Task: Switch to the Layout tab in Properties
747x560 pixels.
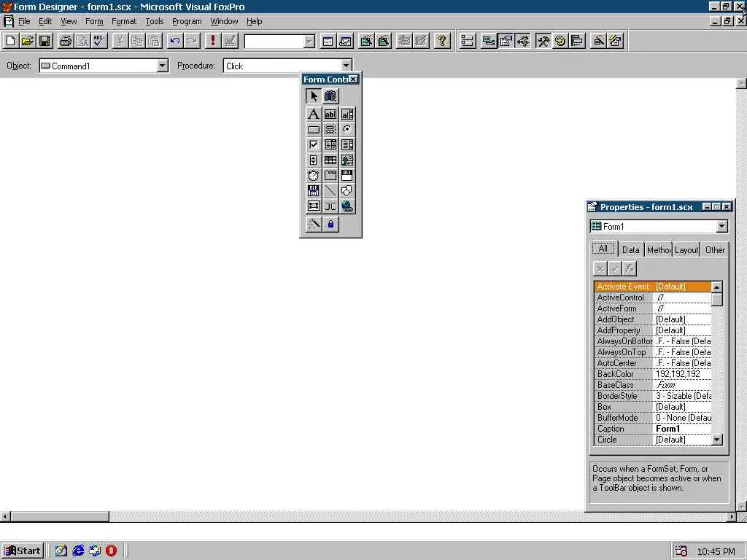Action: tap(686, 250)
